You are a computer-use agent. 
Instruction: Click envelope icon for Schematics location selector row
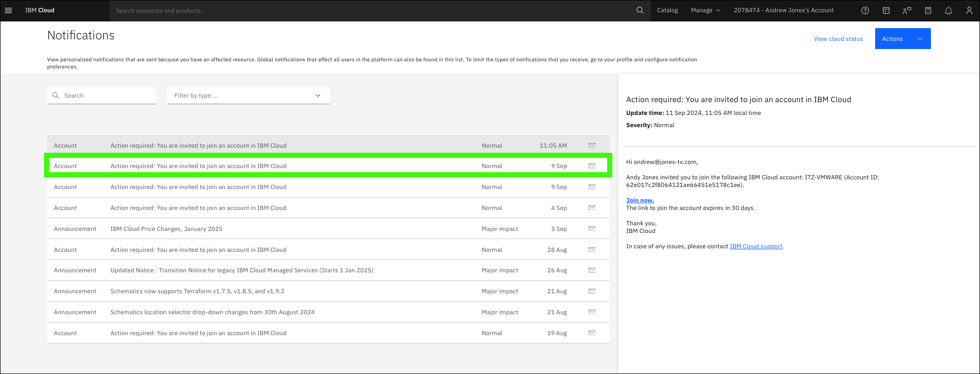592,312
